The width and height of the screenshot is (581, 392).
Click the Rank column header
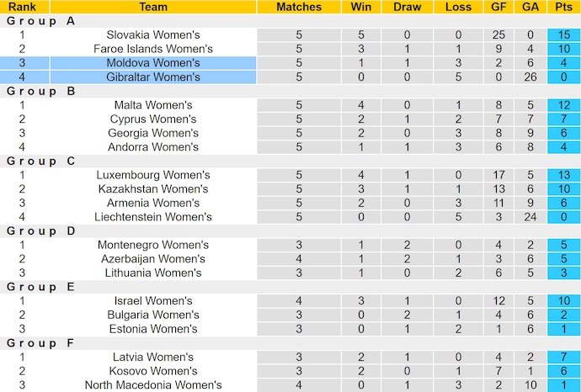tap(21, 7)
